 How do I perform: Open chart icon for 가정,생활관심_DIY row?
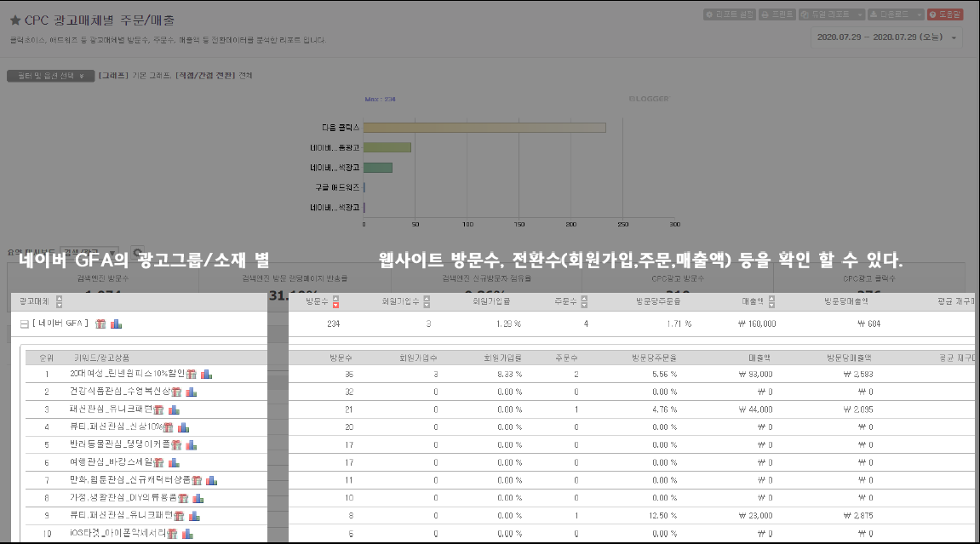pyautogui.click(x=198, y=498)
